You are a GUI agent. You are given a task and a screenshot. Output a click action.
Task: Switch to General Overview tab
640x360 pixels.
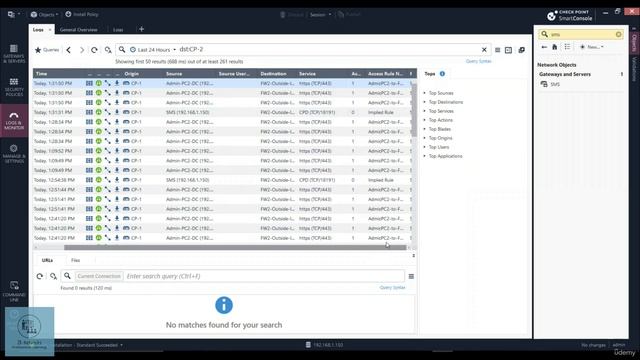(x=78, y=30)
